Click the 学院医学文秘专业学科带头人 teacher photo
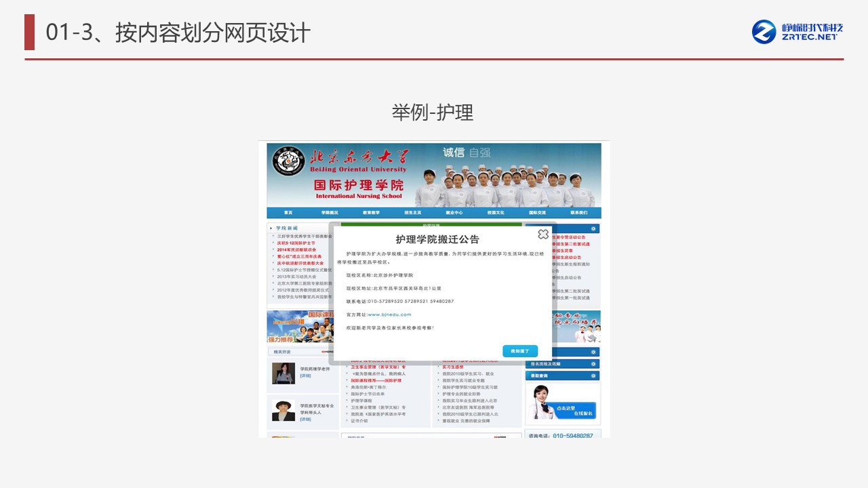This screenshot has height=488, width=868. click(x=283, y=410)
